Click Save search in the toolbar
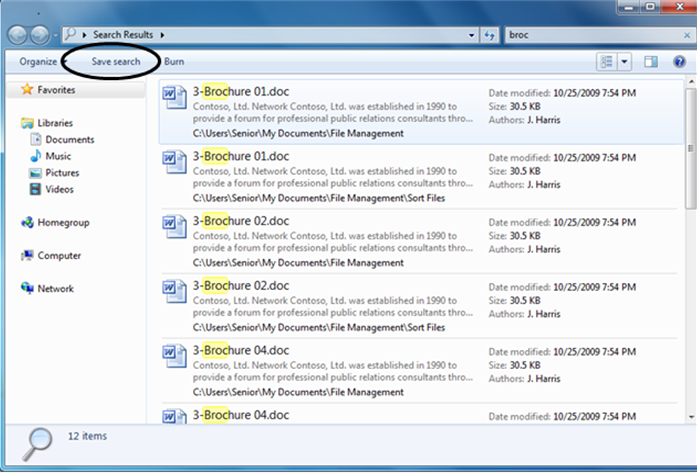697x474 pixels. pyautogui.click(x=116, y=61)
